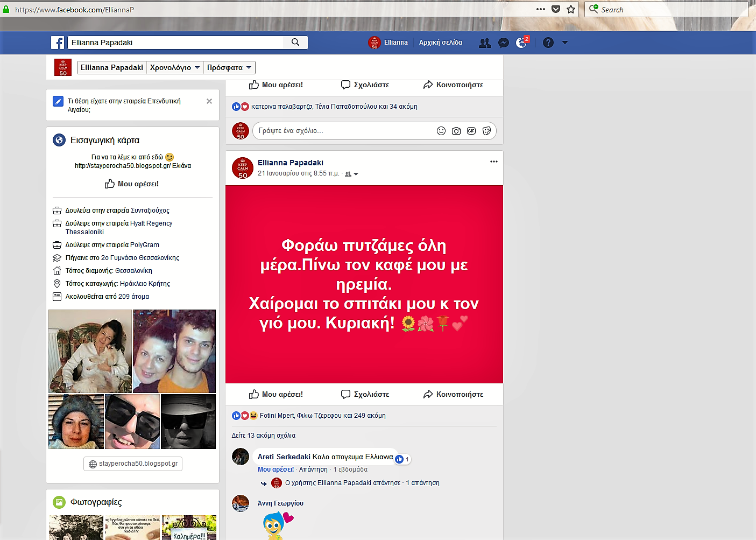Click the edit pencil icon on question card

58,101
